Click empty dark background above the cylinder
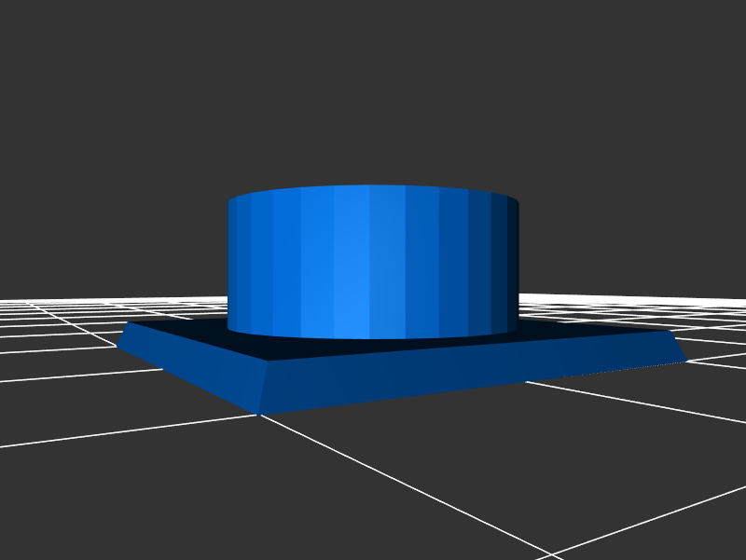This screenshot has height=560, width=746. click(373, 93)
